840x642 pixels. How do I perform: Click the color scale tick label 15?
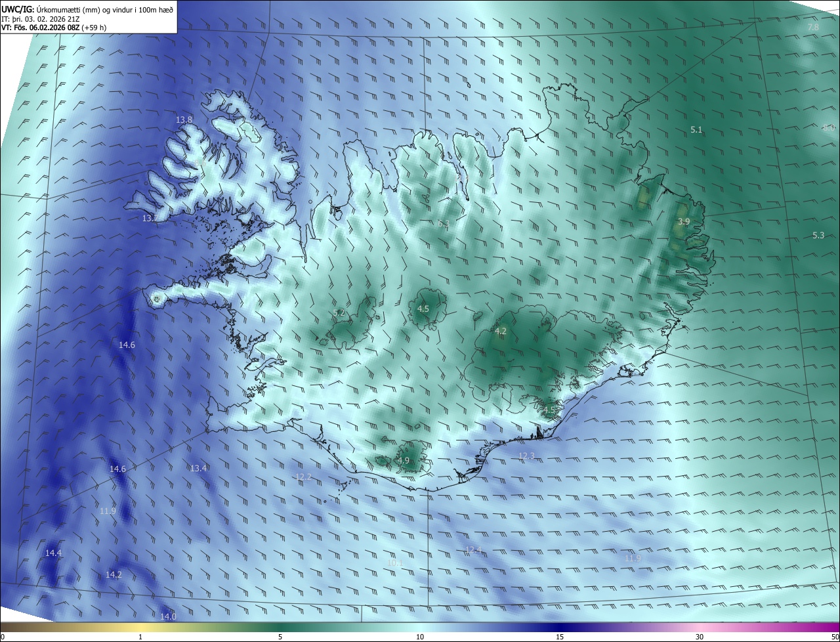(x=560, y=637)
